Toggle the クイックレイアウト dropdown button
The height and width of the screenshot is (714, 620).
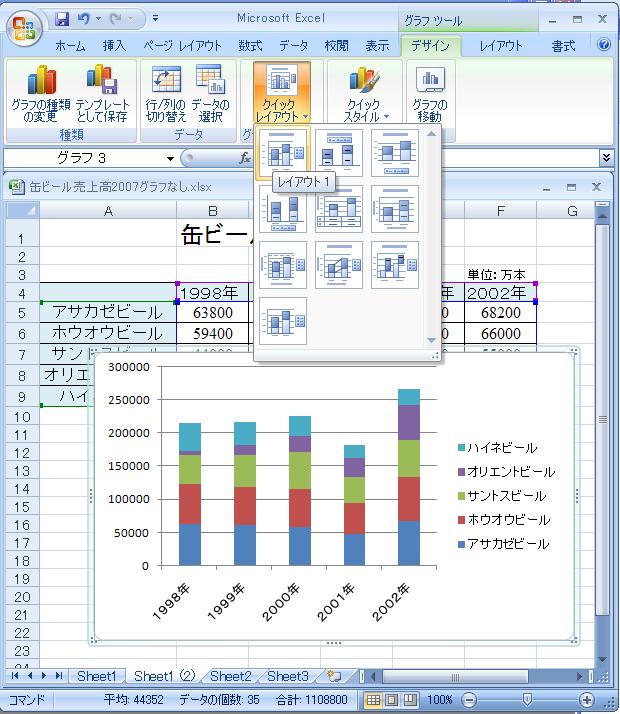pos(282,93)
